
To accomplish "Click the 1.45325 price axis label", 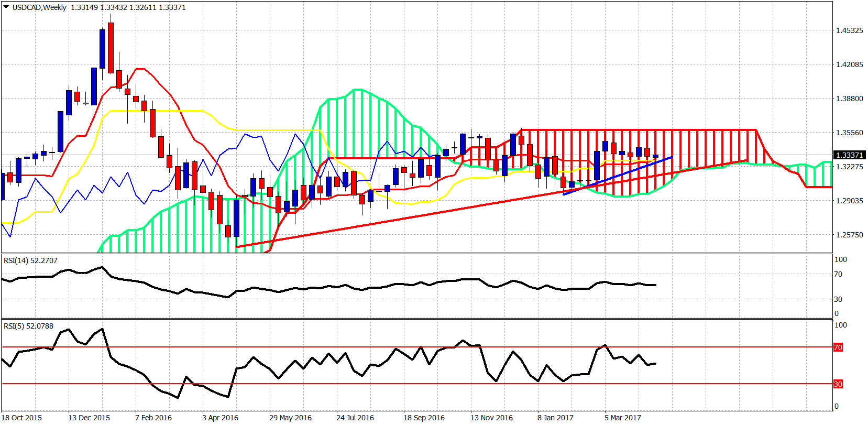I will 850,30.
